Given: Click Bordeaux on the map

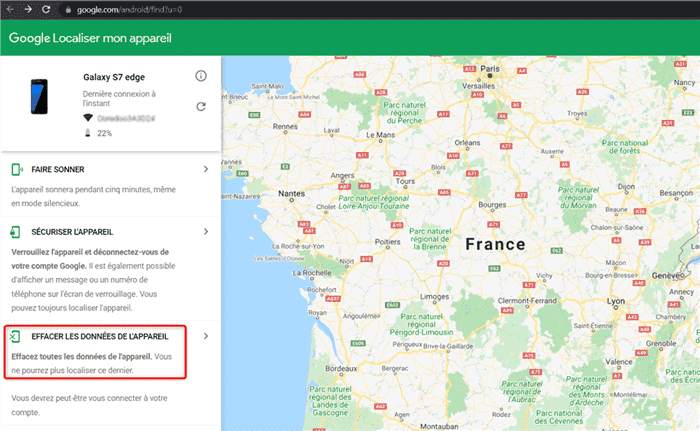Looking at the screenshot, I should point(341,368).
